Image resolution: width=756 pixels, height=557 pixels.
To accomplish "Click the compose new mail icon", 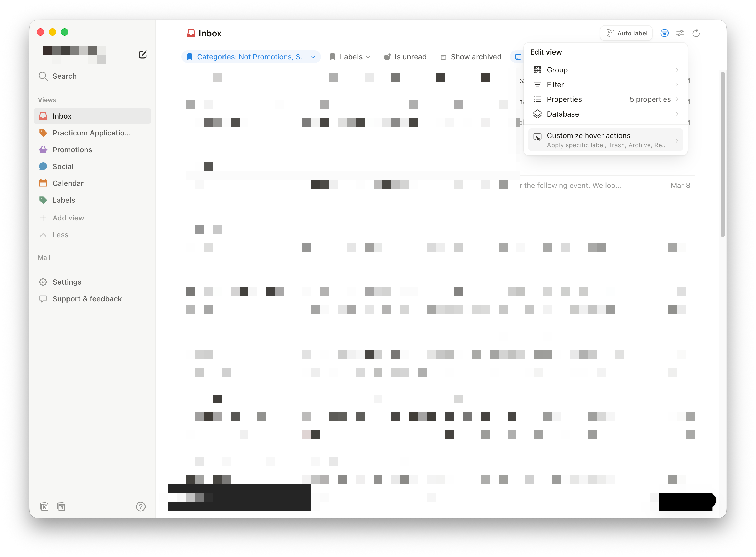I will click(x=143, y=55).
